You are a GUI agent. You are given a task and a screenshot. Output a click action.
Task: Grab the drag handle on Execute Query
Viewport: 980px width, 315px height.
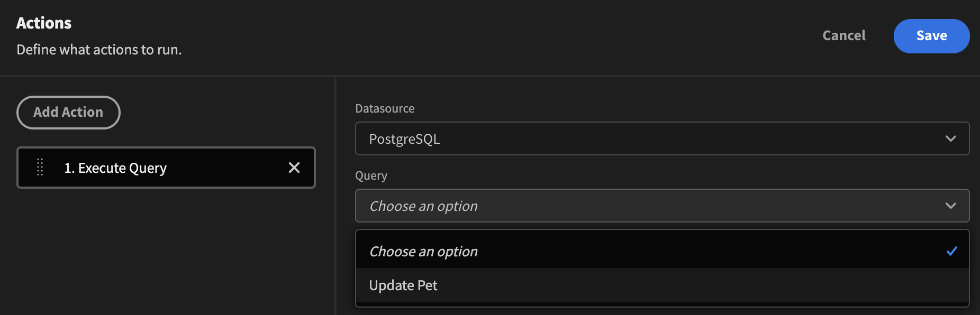(x=40, y=167)
